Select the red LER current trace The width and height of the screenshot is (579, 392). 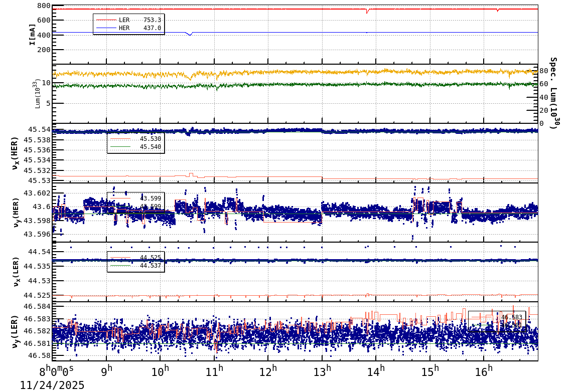[x=301, y=8]
